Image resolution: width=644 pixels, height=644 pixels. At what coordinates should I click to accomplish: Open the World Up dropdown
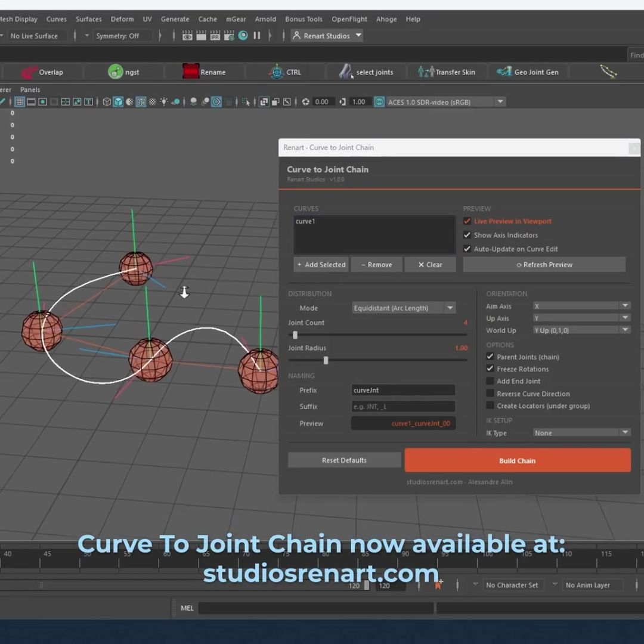tap(581, 330)
